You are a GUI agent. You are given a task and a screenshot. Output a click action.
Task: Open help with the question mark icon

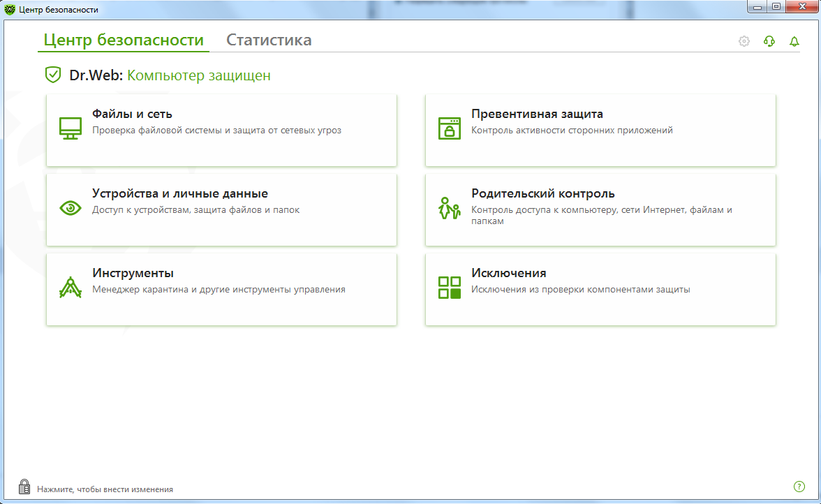[799, 487]
